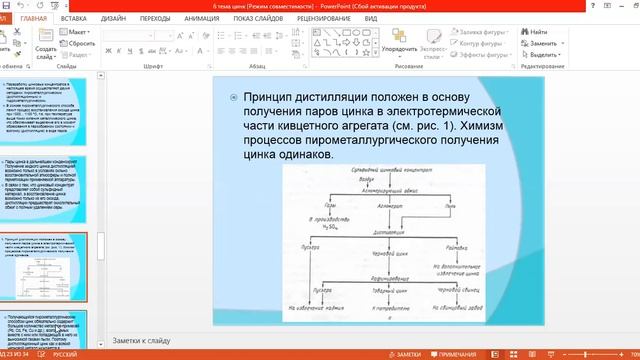
Task: Click the Найти find button
Action: tap(534, 32)
